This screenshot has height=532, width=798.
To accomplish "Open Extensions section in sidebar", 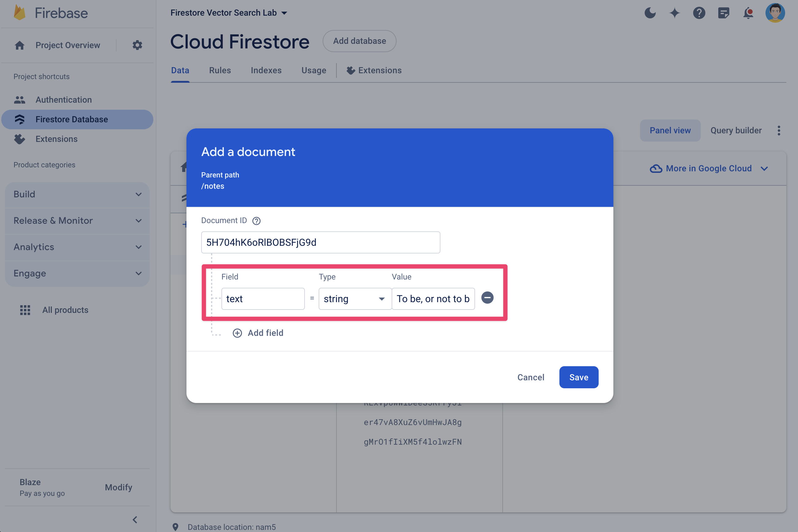I will point(56,139).
